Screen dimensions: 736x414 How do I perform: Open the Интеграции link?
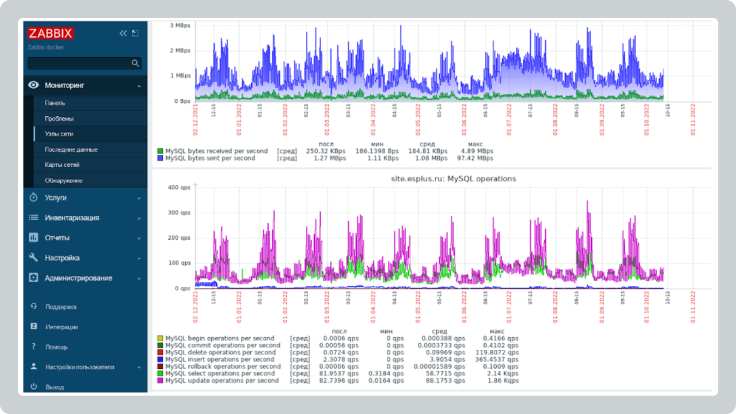(x=61, y=327)
